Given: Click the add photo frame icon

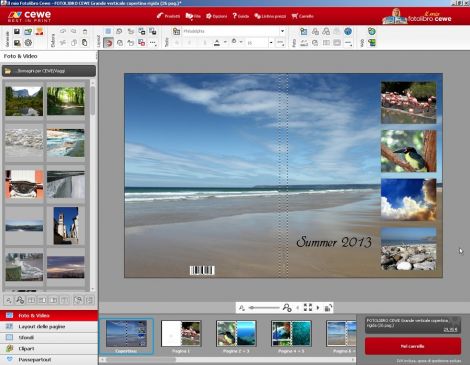Looking at the screenshot, I should [304, 31].
